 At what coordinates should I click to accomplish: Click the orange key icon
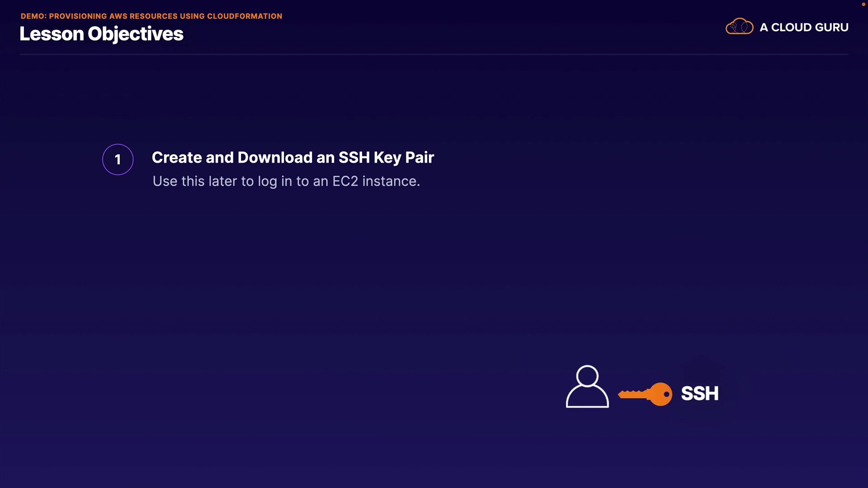645,394
